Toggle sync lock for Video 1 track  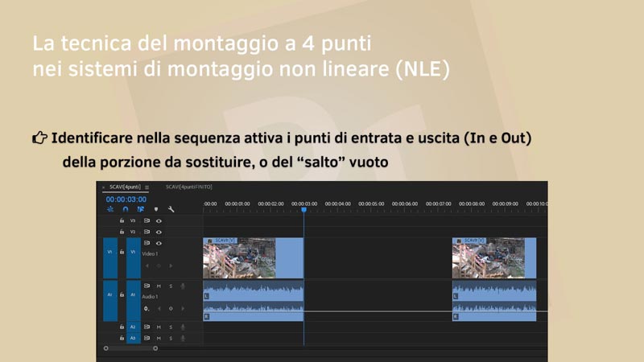pos(147,243)
